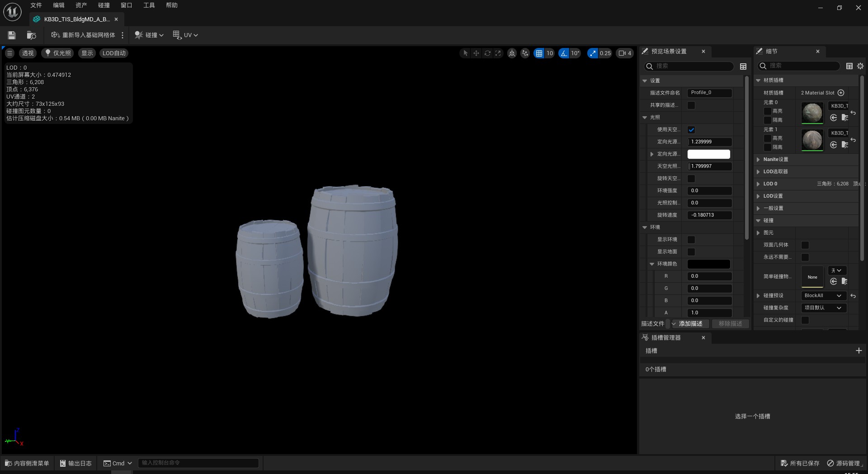
Task: Open the collision preset BlockAll dropdown
Action: coord(823,296)
